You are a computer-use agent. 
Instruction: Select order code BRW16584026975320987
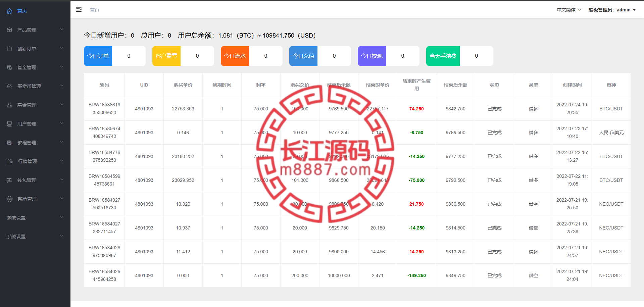[x=104, y=252]
